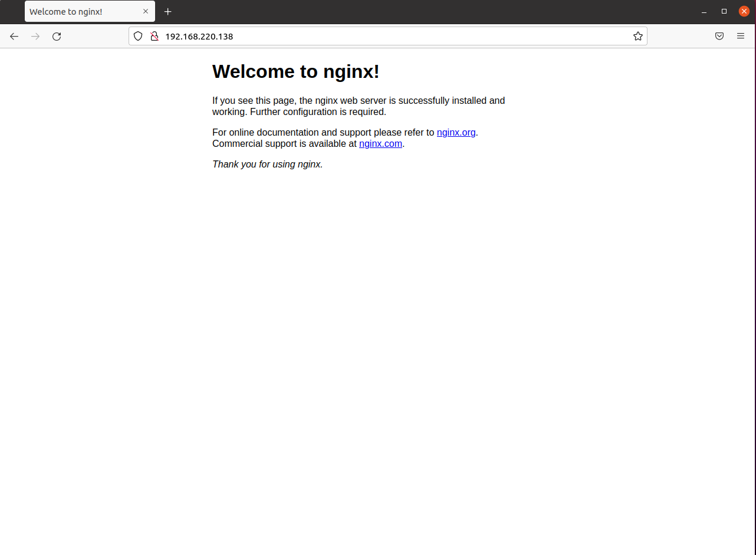Click the red close window button
The height and width of the screenshot is (555, 756).
click(x=744, y=11)
